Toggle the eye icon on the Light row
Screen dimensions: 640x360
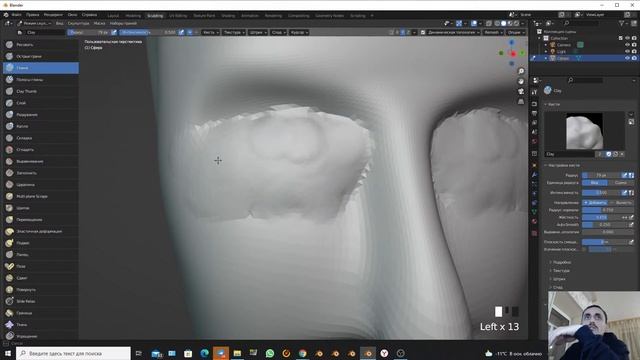tap(627, 51)
